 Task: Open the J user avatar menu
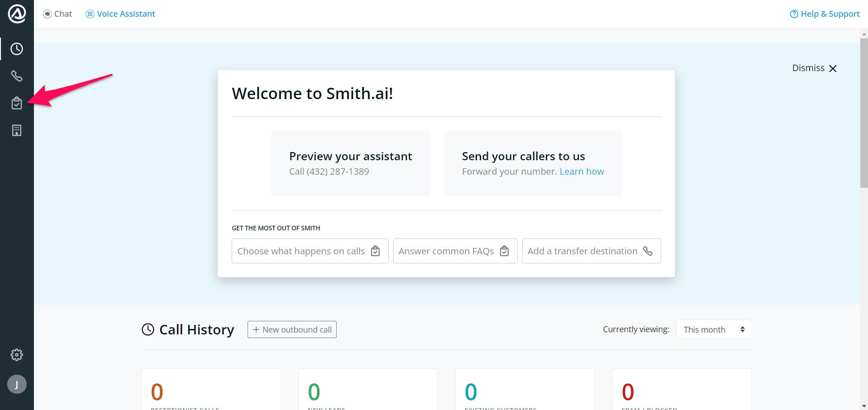point(17,384)
